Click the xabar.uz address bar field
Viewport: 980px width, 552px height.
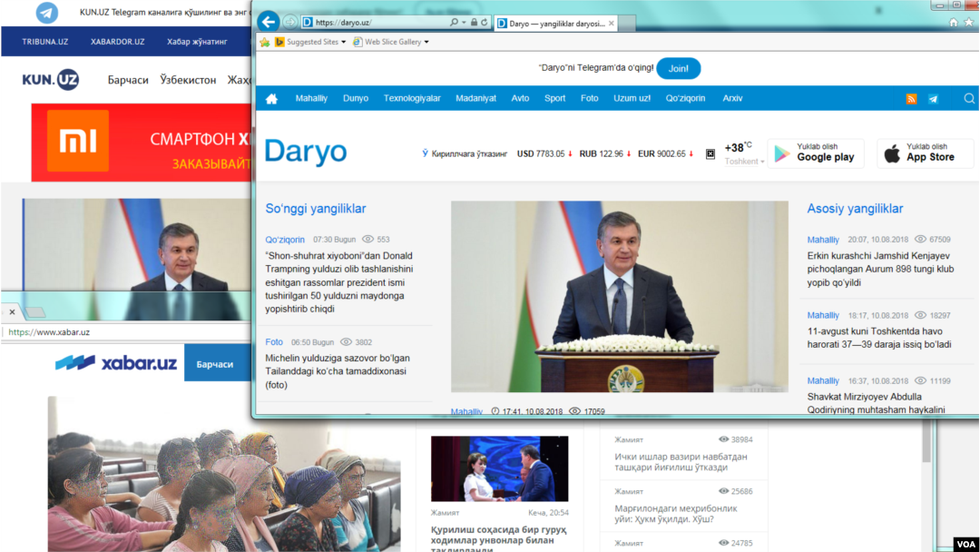point(125,332)
